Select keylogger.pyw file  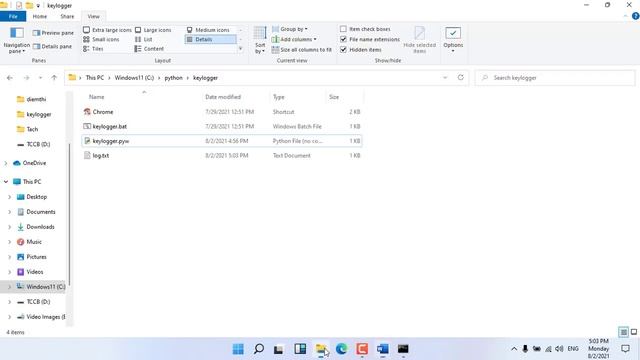click(222, 141)
